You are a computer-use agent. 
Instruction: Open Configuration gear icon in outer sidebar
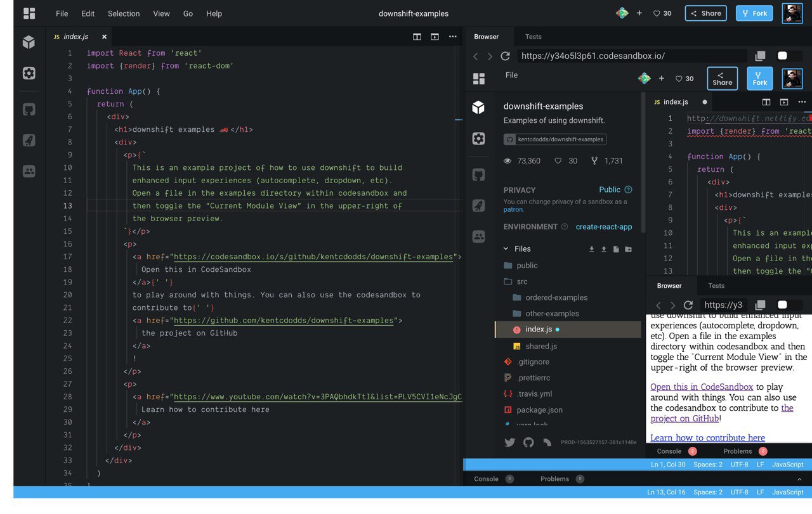29,74
